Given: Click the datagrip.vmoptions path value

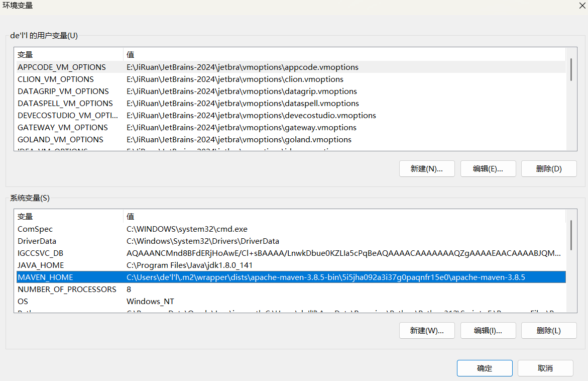Looking at the screenshot, I should [242, 91].
